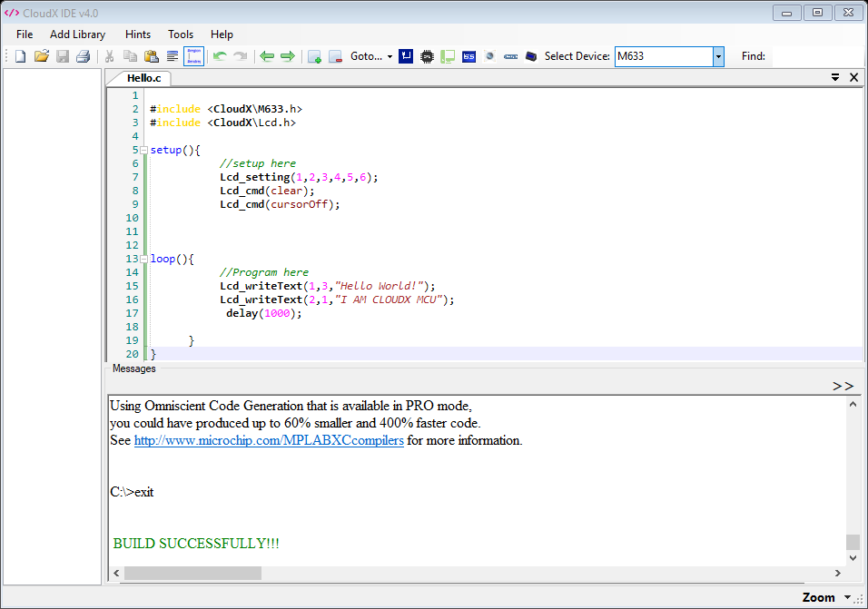Click the Lcd_setting(1,2,3,4,5,6); line

click(x=299, y=178)
